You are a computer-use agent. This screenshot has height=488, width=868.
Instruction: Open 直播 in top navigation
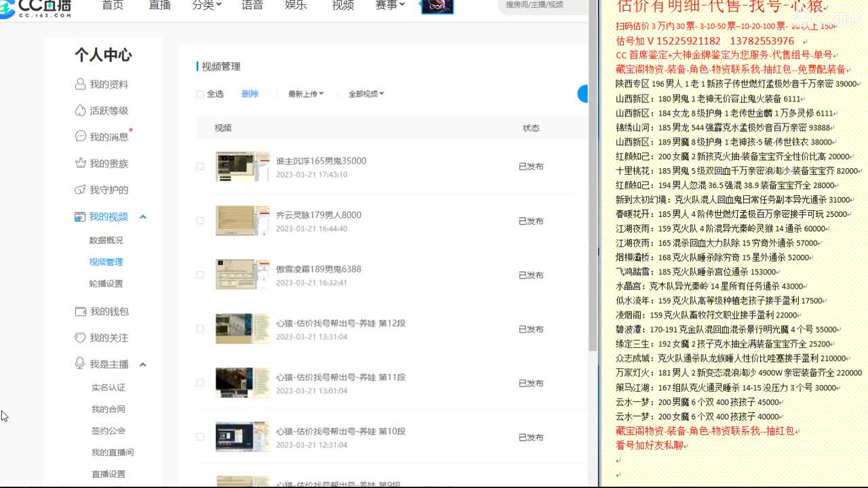[160, 5]
